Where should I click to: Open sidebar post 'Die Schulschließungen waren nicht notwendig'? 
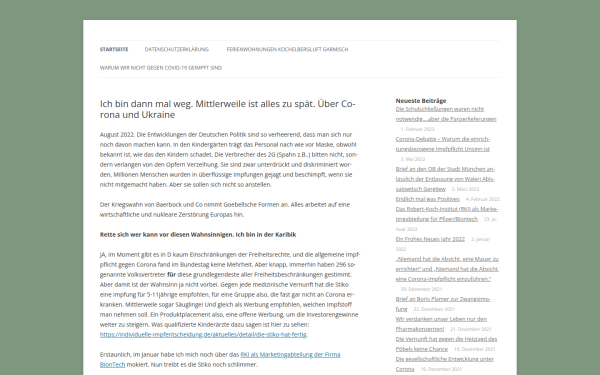click(446, 114)
